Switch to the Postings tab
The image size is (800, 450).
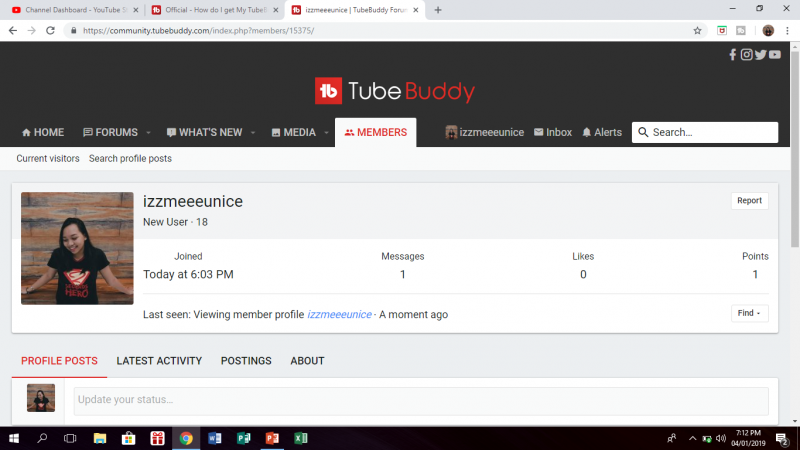tap(246, 361)
